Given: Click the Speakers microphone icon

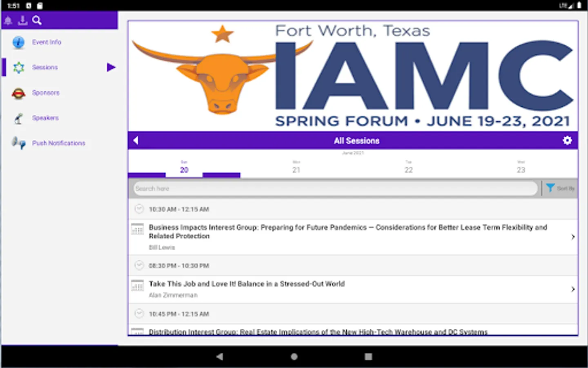Looking at the screenshot, I should click(x=18, y=119).
